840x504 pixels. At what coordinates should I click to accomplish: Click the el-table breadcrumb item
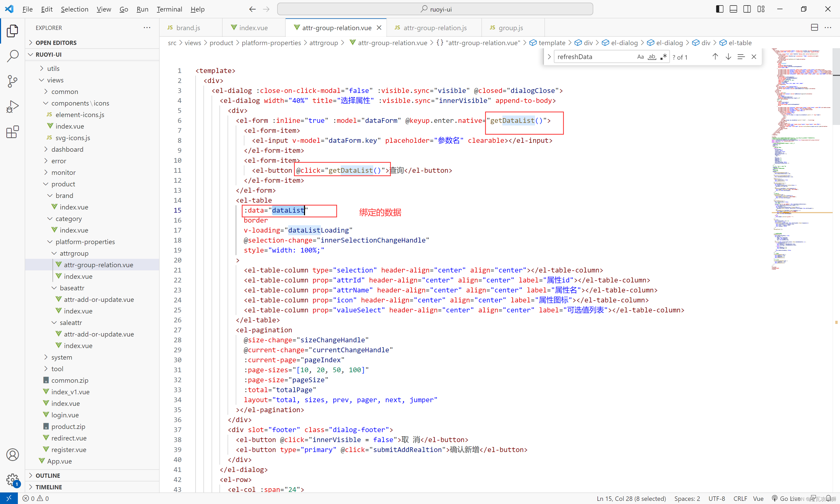pyautogui.click(x=736, y=43)
